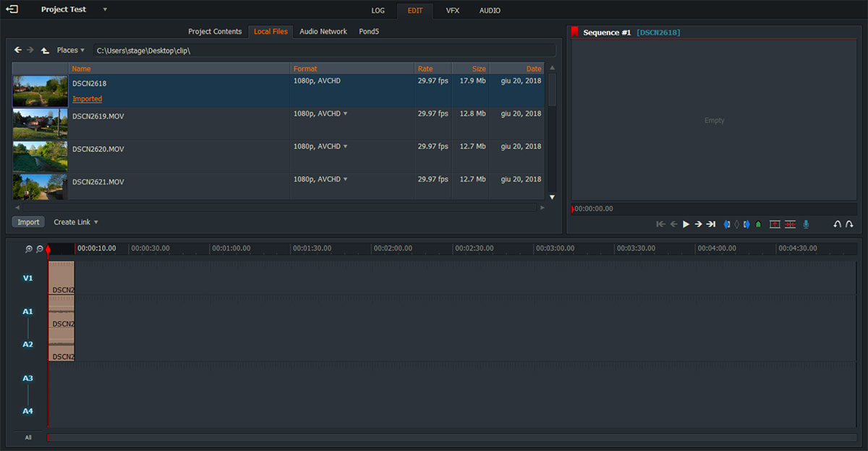Image resolution: width=868 pixels, height=451 pixels.
Task: Toggle the A3 audio track selector
Action: [27, 378]
